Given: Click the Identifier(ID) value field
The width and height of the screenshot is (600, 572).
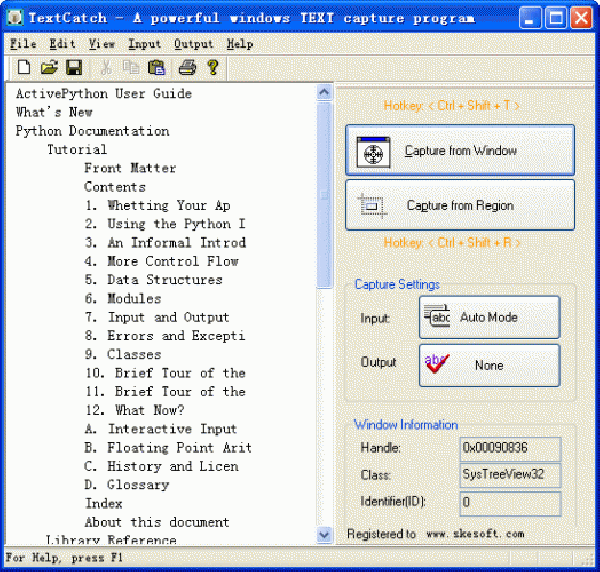Looking at the screenshot, I should click(x=510, y=503).
